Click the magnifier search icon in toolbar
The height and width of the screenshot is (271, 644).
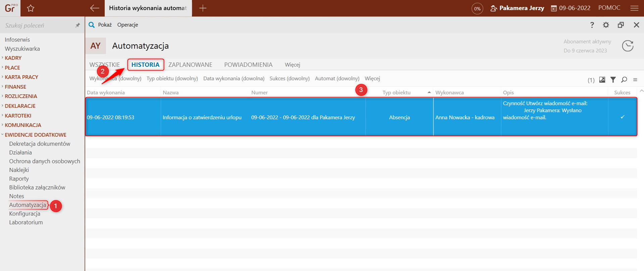click(x=91, y=25)
